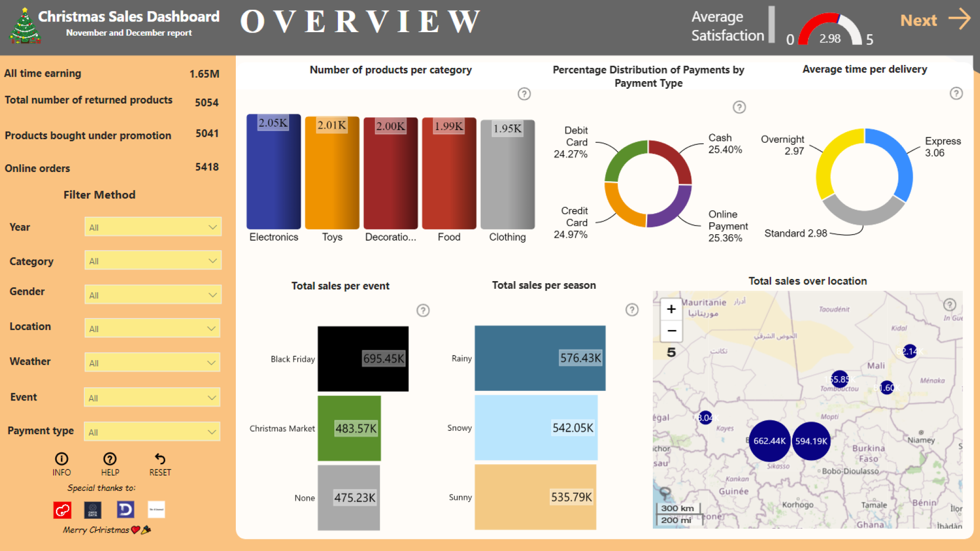Click the RESET filters icon
The image size is (980, 551).
[x=160, y=459]
